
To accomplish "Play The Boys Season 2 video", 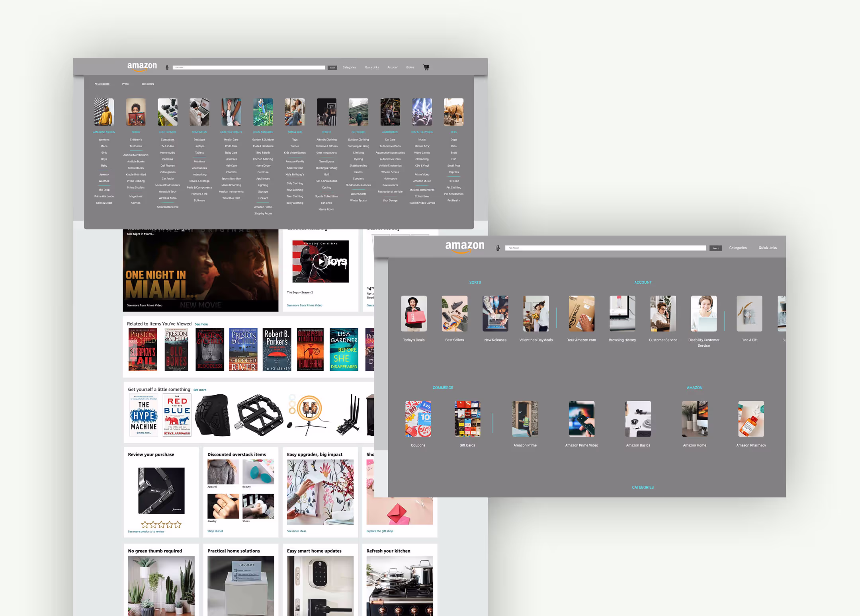I will [320, 261].
